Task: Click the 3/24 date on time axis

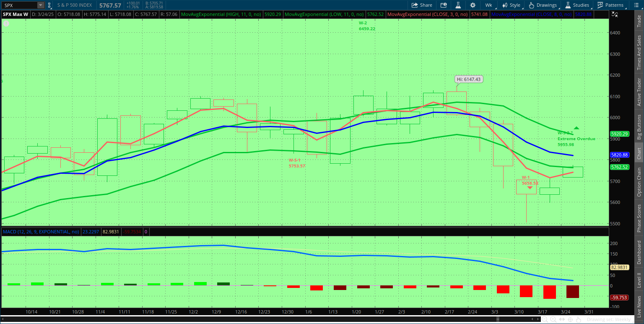Action: click(x=566, y=312)
